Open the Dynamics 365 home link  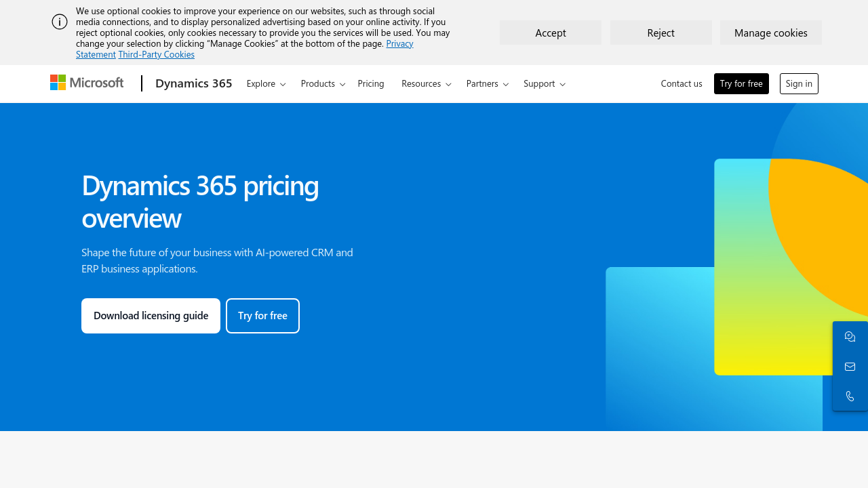pos(194,83)
